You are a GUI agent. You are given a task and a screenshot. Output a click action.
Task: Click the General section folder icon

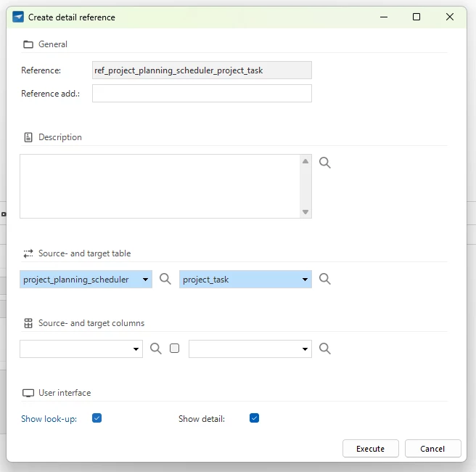[x=28, y=44]
